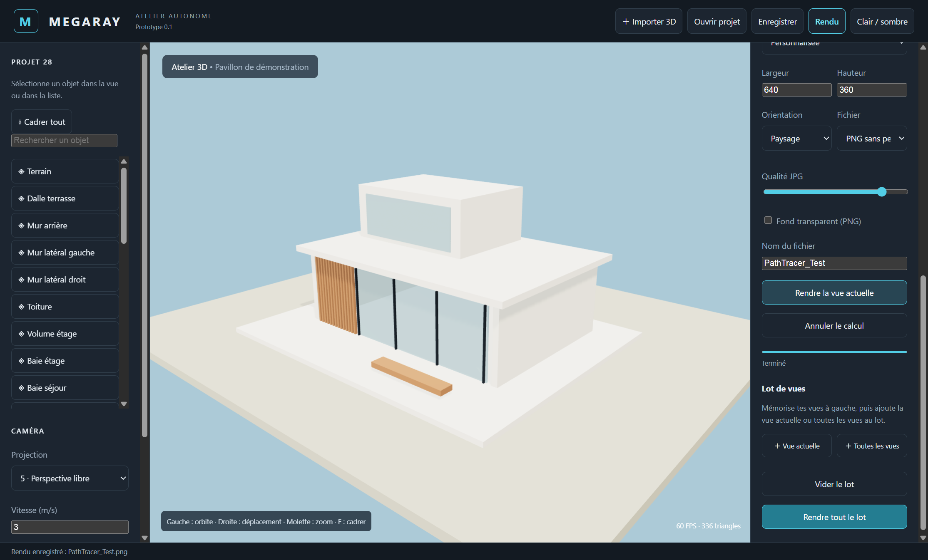
Task: Click the diamond icon beside Dalle terrasse
Action: point(21,198)
